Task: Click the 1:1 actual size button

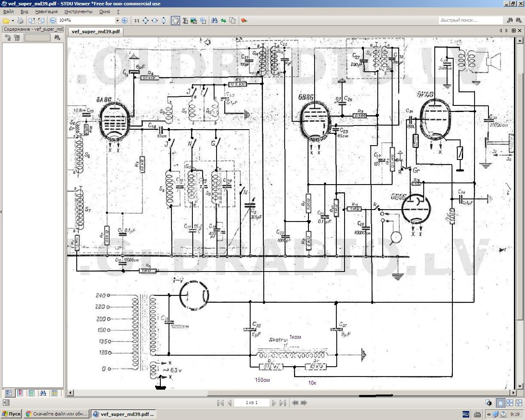Action: click(137, 21)
